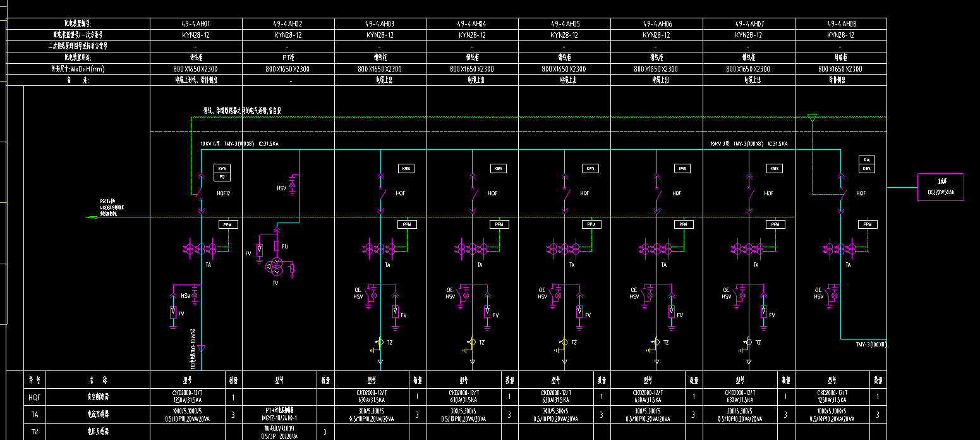
Task: Select the 49-4AH07 cabinet number cell
Action: click(749, 23)
